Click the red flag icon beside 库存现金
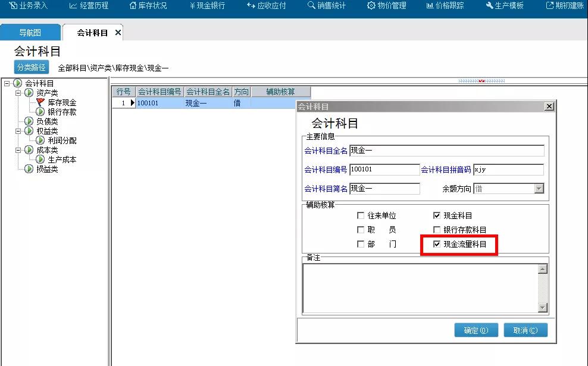The image size is (588, 366). [x=40, y=102]
